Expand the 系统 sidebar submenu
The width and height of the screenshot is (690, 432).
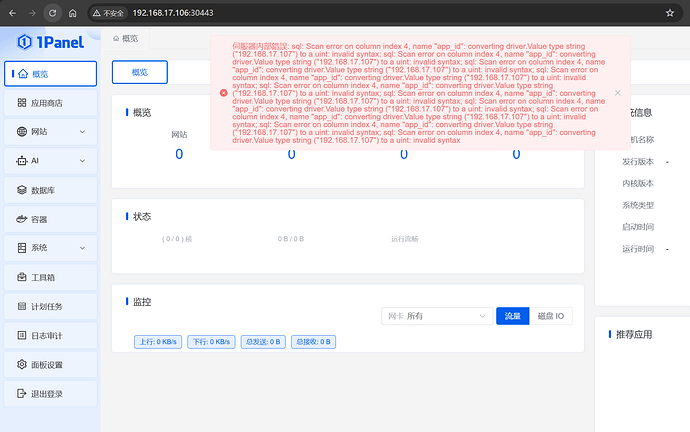82,248
